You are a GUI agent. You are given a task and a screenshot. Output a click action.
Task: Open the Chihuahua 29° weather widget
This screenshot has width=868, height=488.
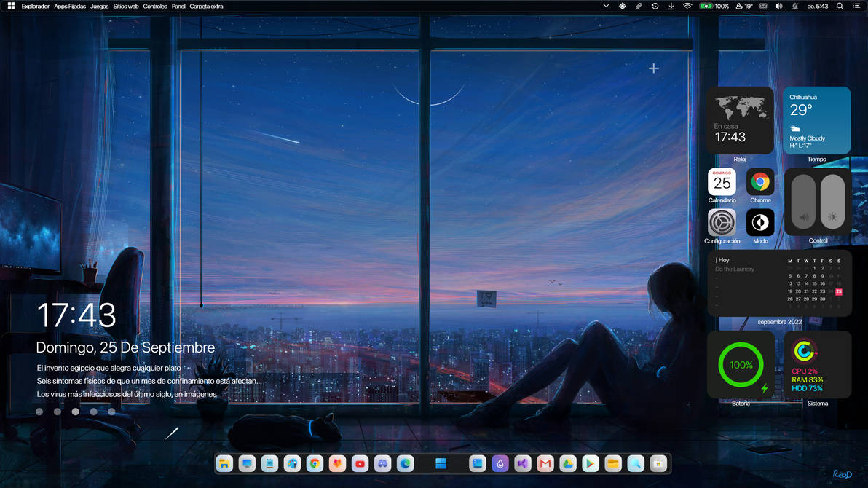[817, 120]
